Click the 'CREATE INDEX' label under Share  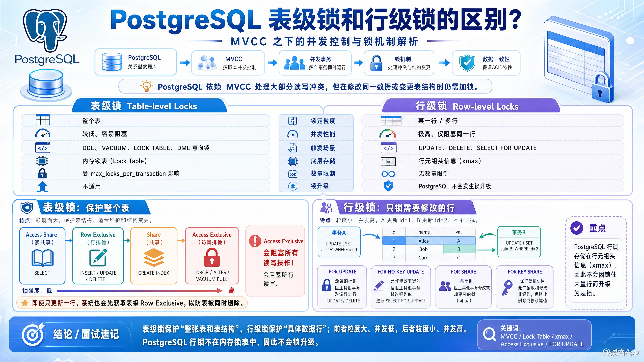point(154,273)
